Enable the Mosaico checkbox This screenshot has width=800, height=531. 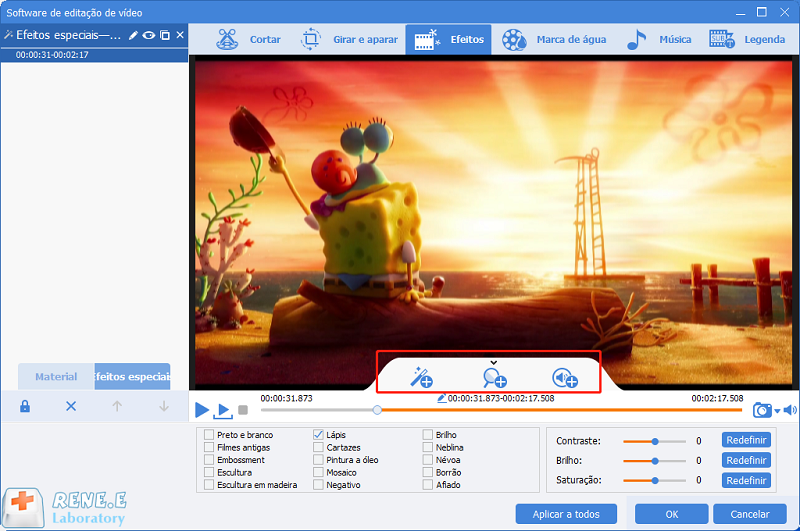pyautogui.click(x=318, y=472)
